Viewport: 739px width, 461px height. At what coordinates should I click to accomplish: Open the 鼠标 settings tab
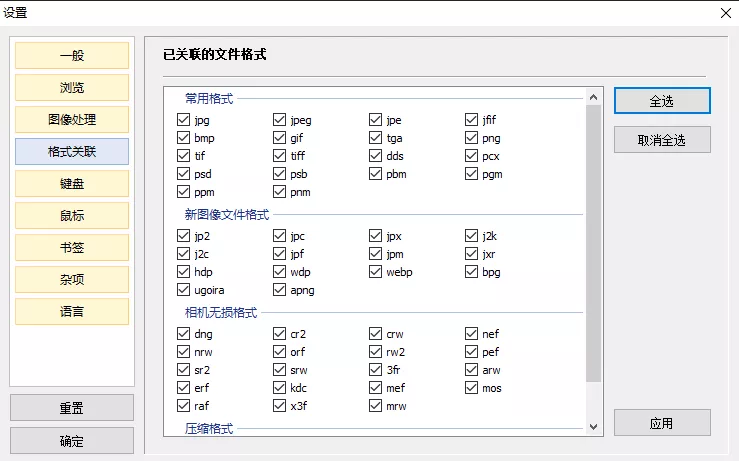72,216
